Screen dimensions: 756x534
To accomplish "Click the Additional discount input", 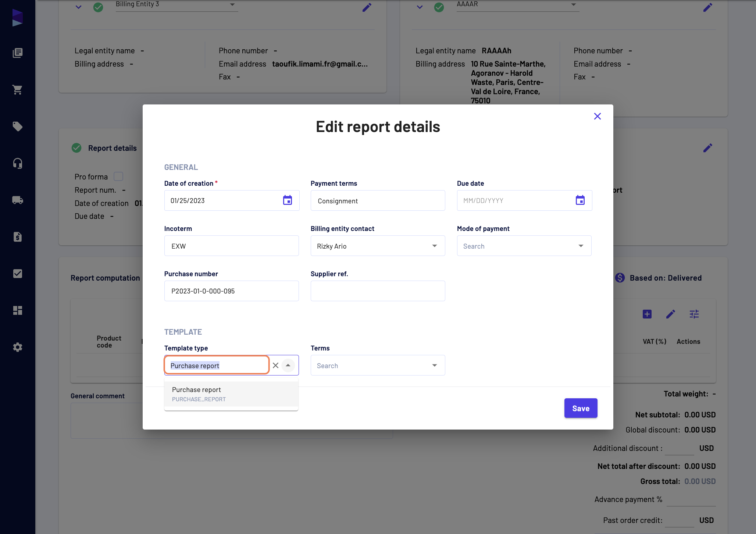I will (680, 448).
